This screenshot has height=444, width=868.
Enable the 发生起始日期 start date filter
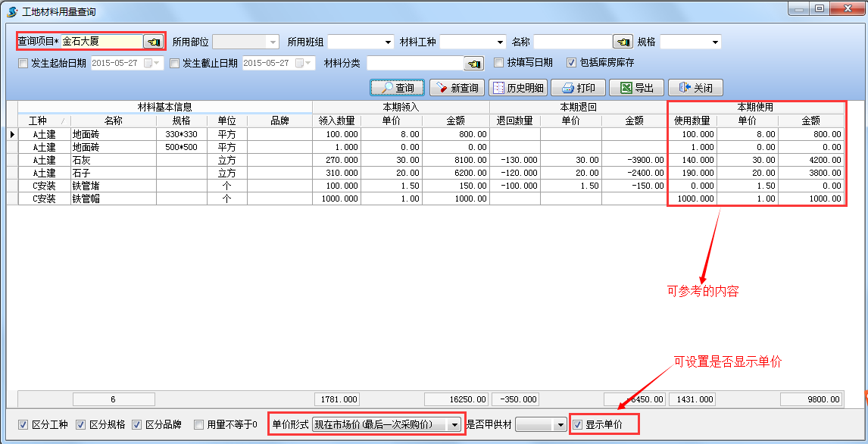23,63
